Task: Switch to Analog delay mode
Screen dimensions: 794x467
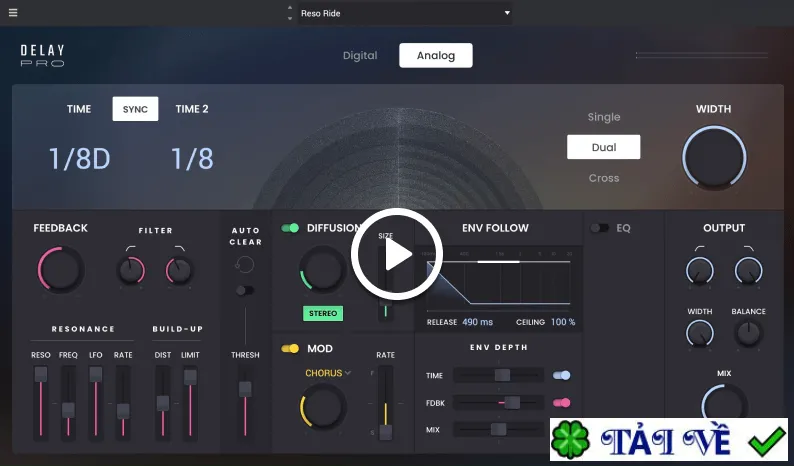Action: coord(435,56)
